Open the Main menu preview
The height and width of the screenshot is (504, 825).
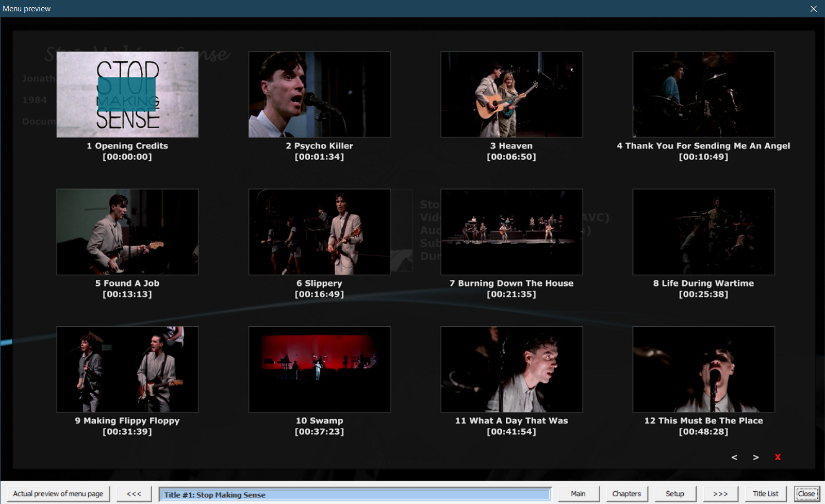[578, 494]
